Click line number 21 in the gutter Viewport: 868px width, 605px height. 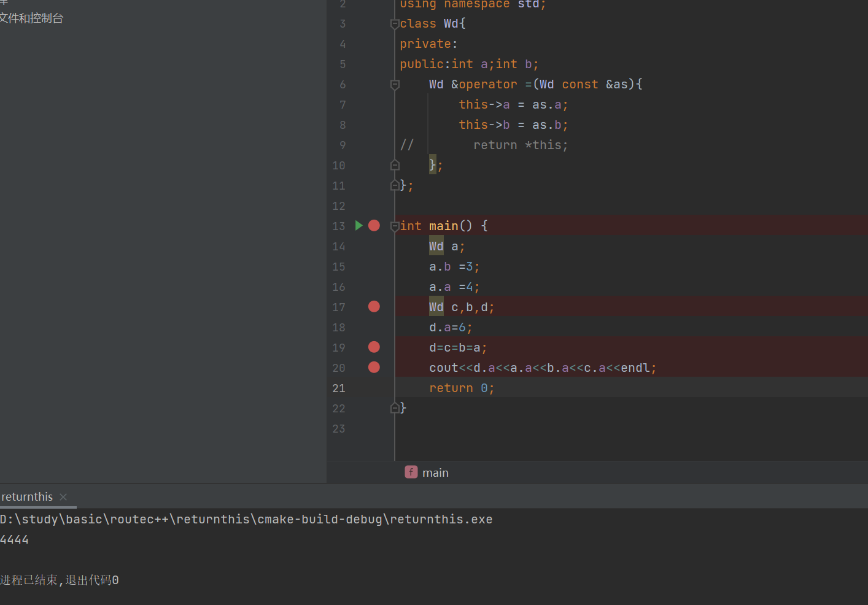pos(339,388)
